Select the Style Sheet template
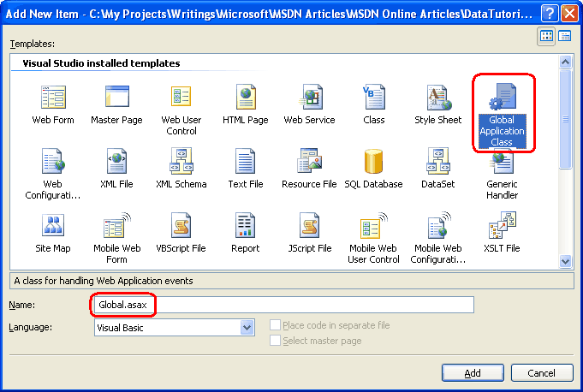Viewport: 583px width, 392px height. coord(438,104)
